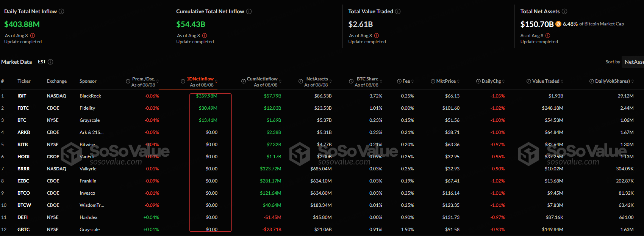This screenshot has width=644, height=236.
Task: Click the -$23.71B cumulative inflow value
Action: pos(272,230)
